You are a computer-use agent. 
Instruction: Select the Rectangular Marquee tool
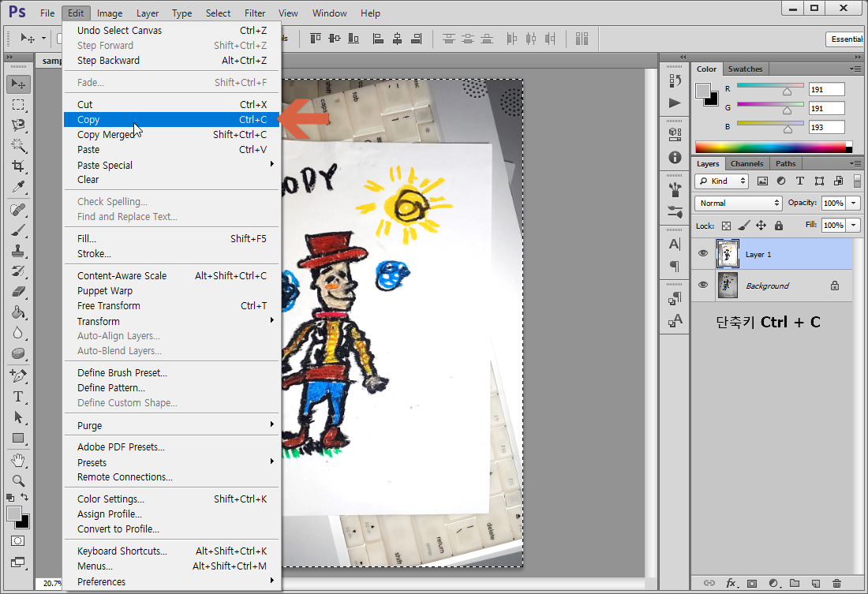click(x=18, y=105)
